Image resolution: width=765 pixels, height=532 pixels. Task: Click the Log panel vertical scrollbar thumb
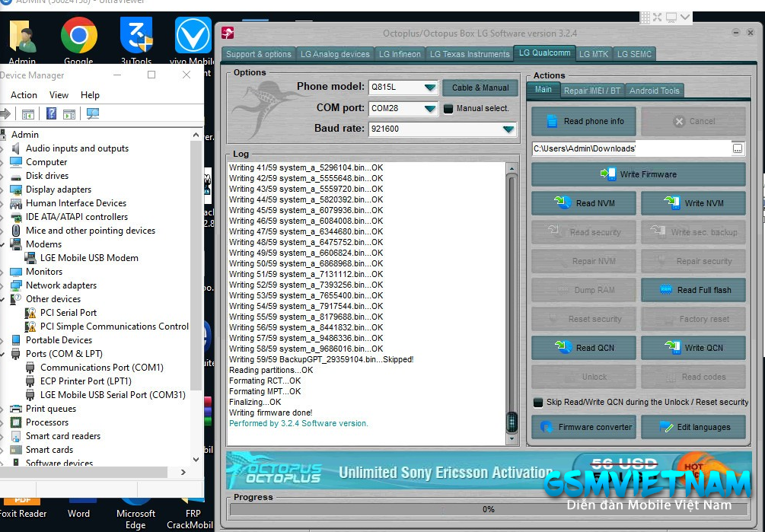pos(512,422)
